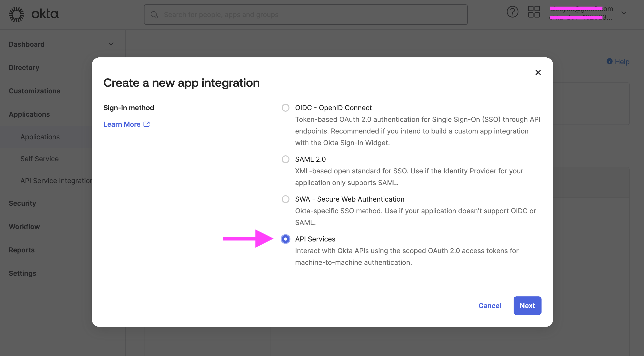Go to Self Service sub-item
The image size is (644, 356).
tap(40, 159)
